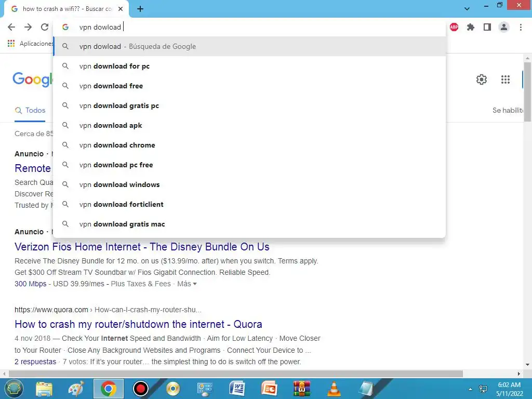Pick suggestion 'vpn download gratis pc'
Image resolution: width=532 pixels, height=399 pixels.
point(249,105)
